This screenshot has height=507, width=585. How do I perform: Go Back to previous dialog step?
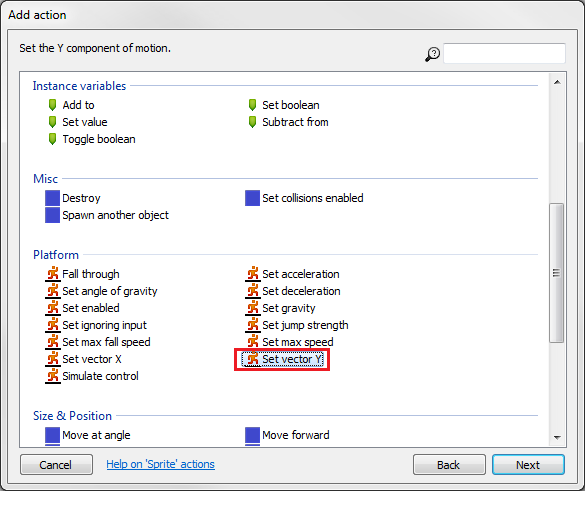coord(449,465)
